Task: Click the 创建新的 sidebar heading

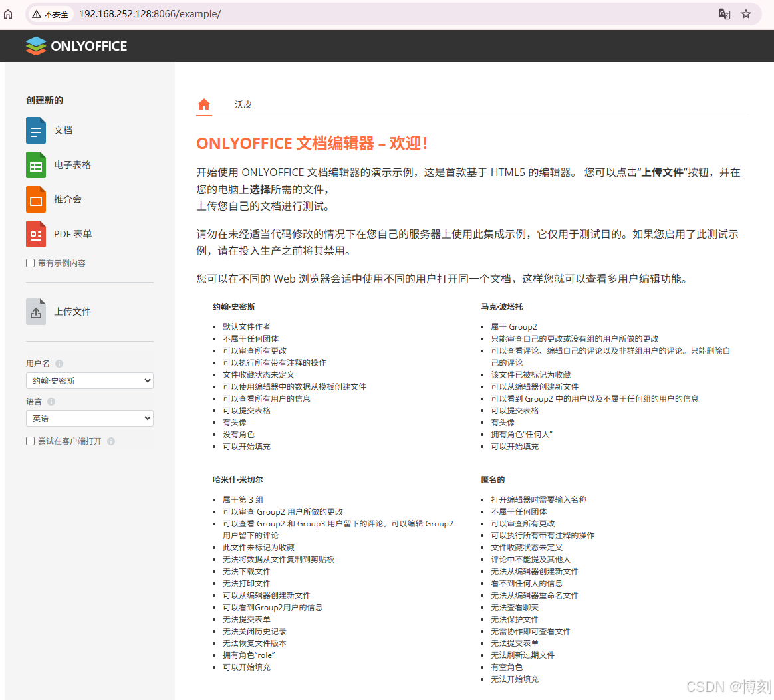Action: tap(45, 100)
